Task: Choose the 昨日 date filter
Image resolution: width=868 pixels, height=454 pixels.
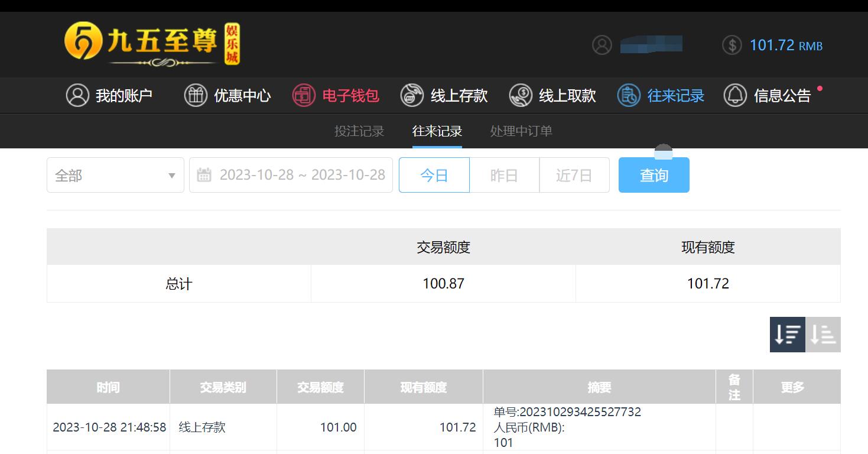Action: (505, 175)
